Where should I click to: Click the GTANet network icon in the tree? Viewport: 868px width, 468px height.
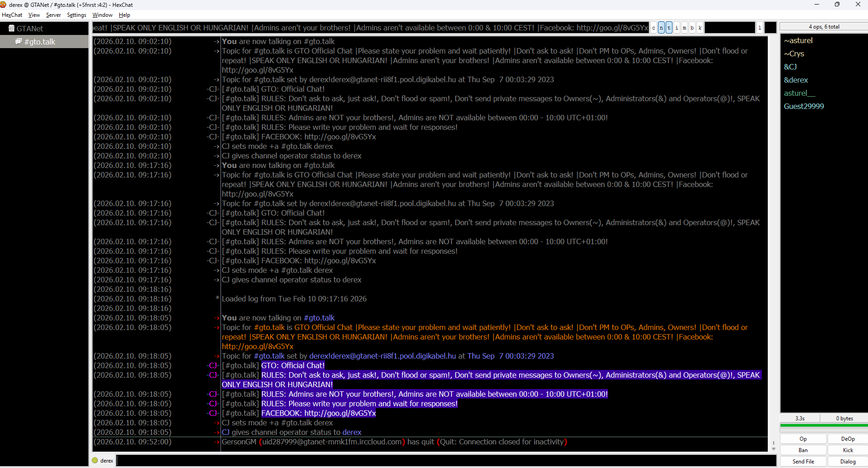point(12,28)
